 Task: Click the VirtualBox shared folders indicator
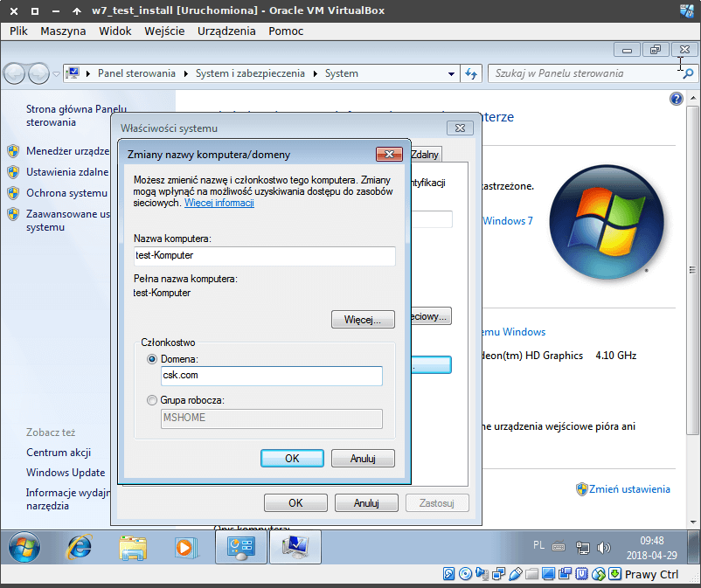coord(531,574)
